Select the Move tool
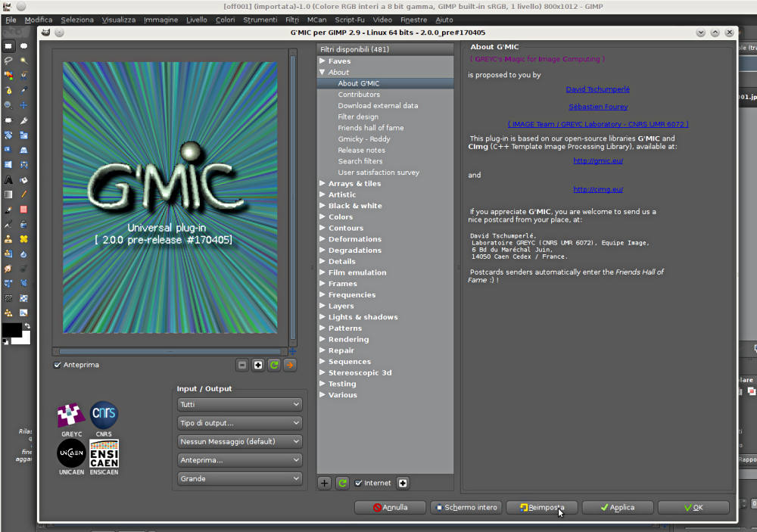This screenshot has height=532, width=757. pos(23,105)
